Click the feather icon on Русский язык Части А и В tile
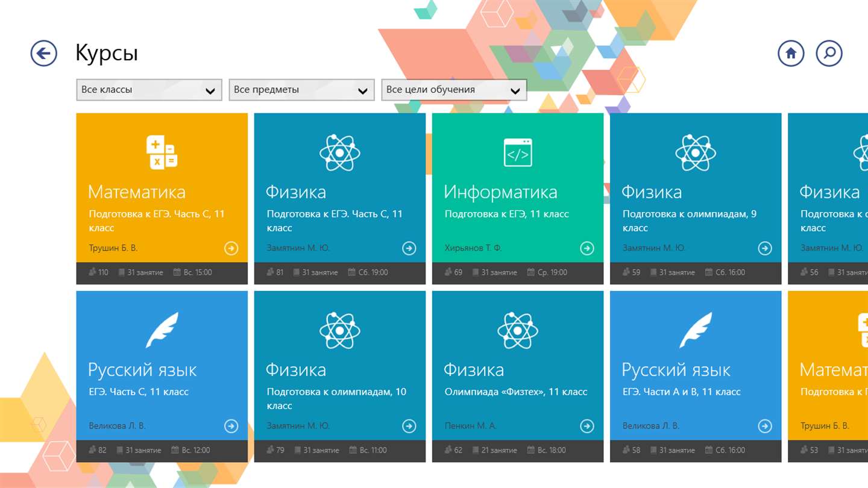The height and width of the screenshot is (488, 868). point(696,330)
